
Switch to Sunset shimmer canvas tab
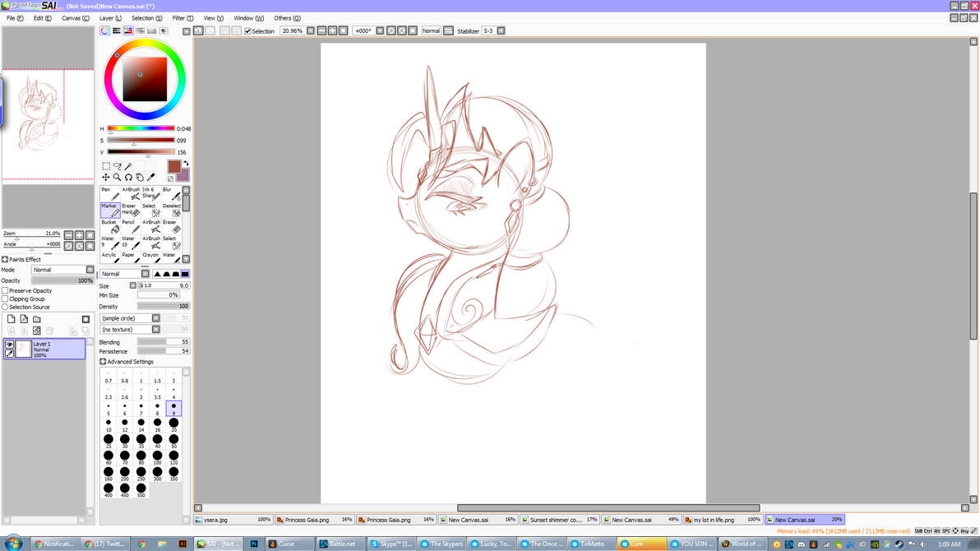tap(560, 520)
